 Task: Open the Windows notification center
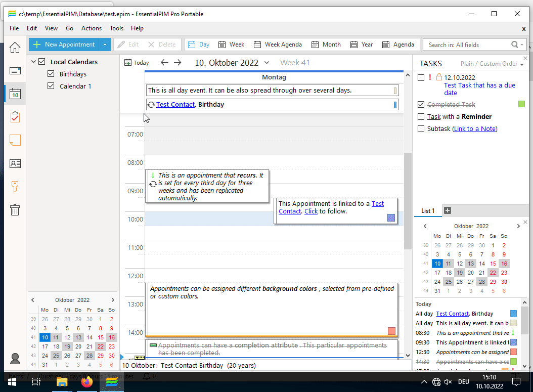[516, 382]
